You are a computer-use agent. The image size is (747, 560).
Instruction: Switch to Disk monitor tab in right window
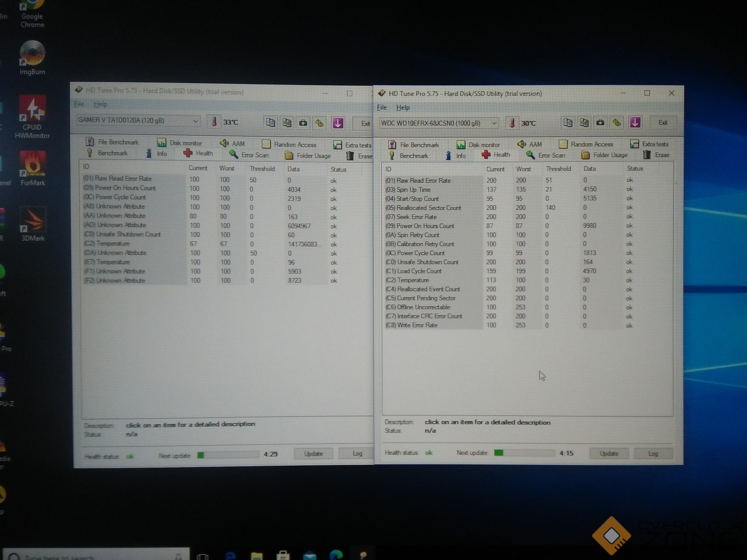[478, 145]
